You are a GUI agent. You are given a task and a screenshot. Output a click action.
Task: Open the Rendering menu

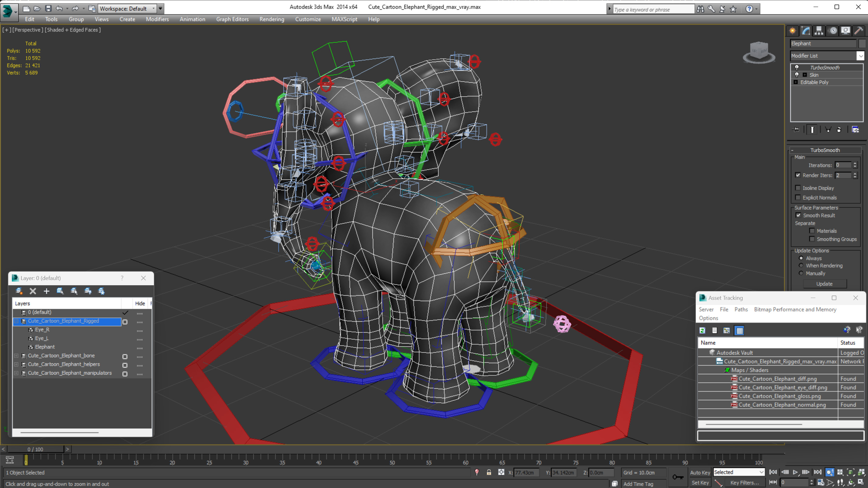click(x=272, y=19)
